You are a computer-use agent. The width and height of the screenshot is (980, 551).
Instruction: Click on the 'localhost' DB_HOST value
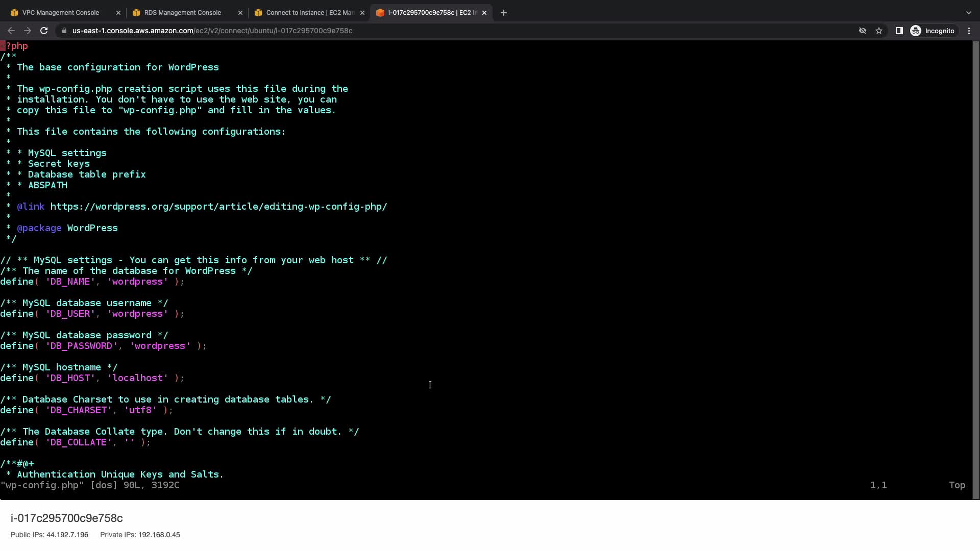click(x=138, y=378)
